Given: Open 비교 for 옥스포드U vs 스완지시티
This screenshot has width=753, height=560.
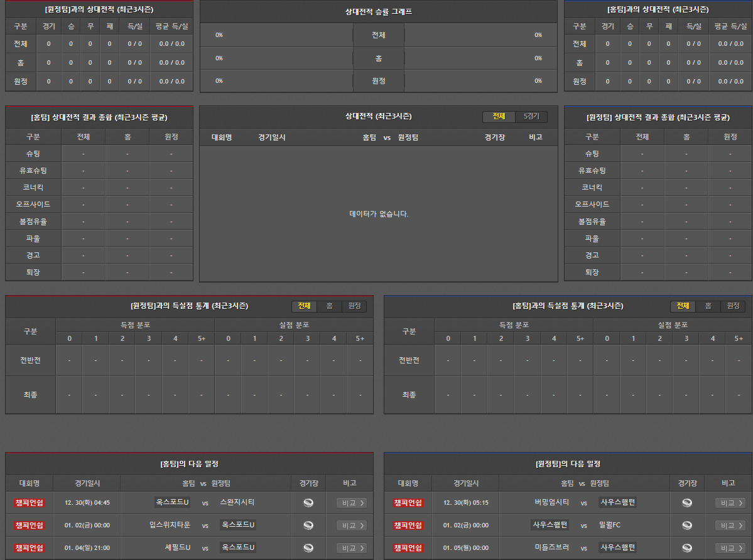Looking at the screenshot, I should 352,503.
